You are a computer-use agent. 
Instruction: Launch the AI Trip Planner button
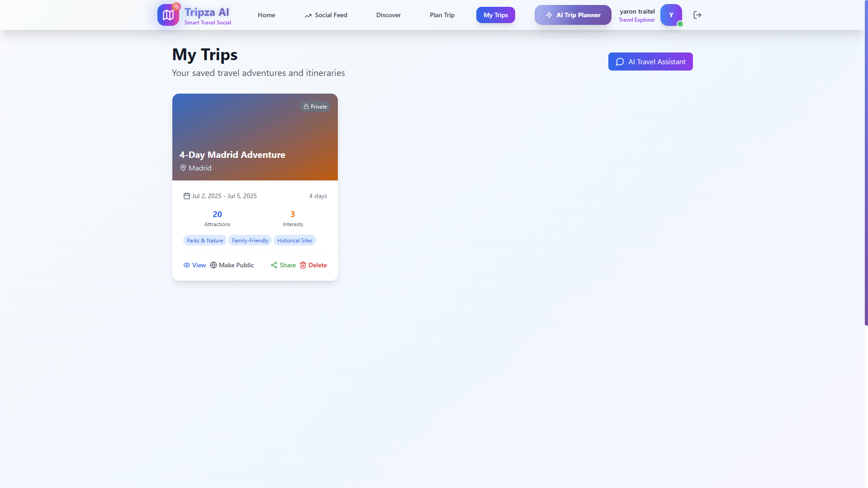tap(573, 15)
